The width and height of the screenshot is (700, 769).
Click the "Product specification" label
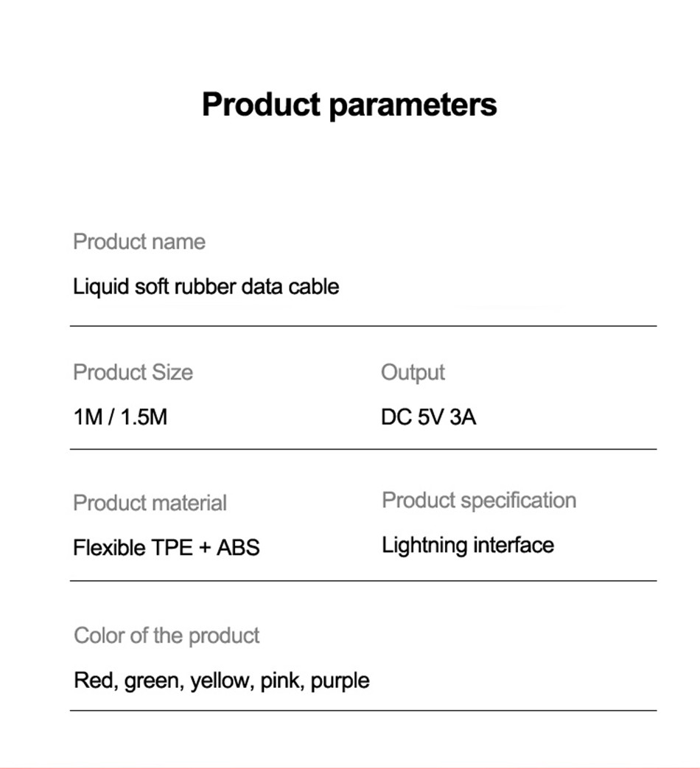(x=478, y=500)
